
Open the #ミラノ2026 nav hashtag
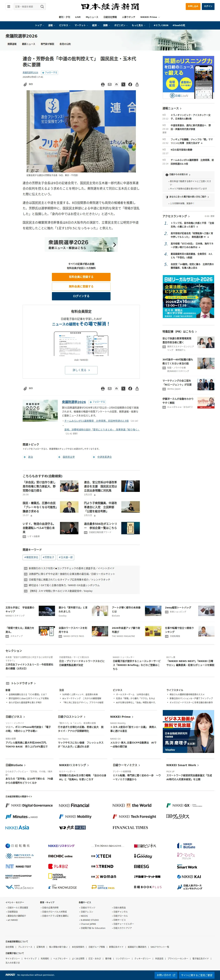(x=161, y=26)
